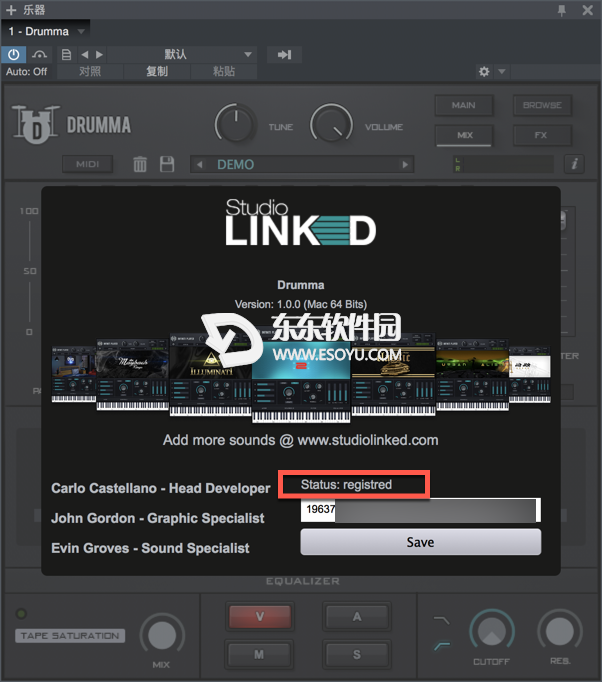The width and height of the screenshot is (602, 682).
Task: Toggle the M equalizer button
Action: click(260, 654)
